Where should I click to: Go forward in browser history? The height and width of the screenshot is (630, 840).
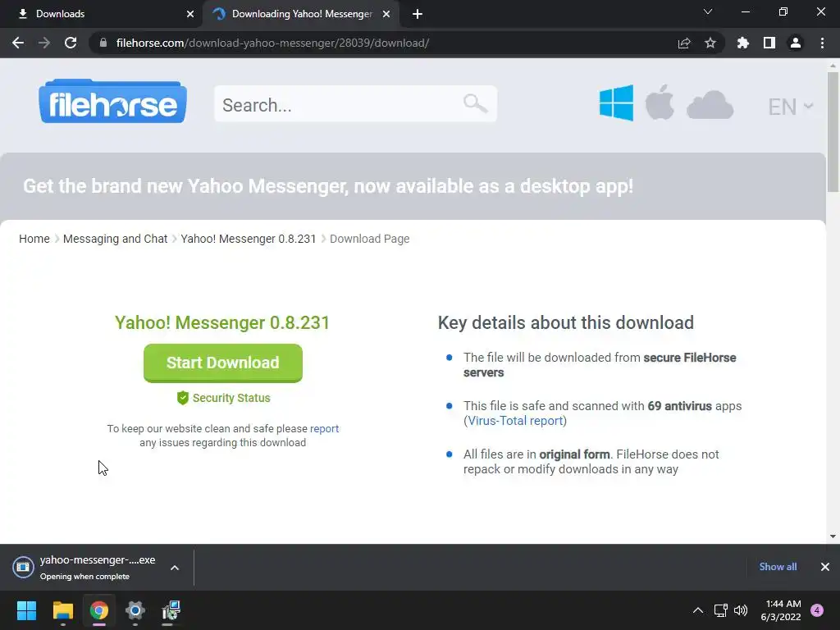(44, 43)
